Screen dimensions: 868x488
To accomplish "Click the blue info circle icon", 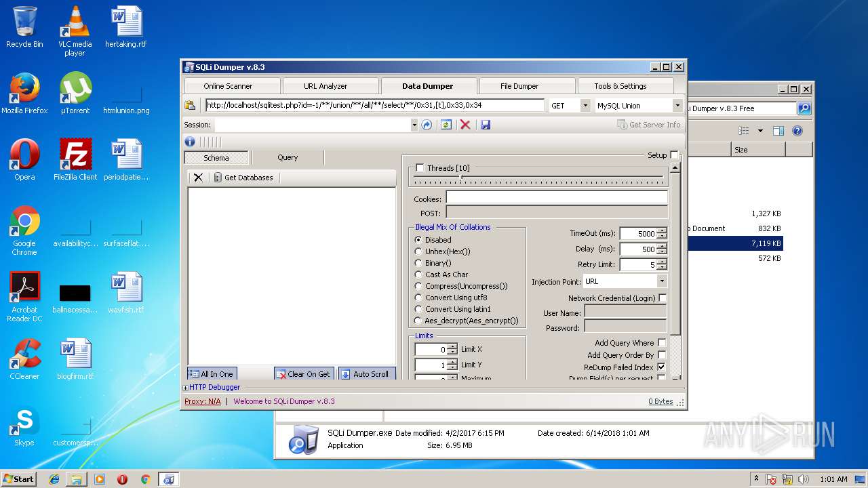I will click(x=190, y=142).
